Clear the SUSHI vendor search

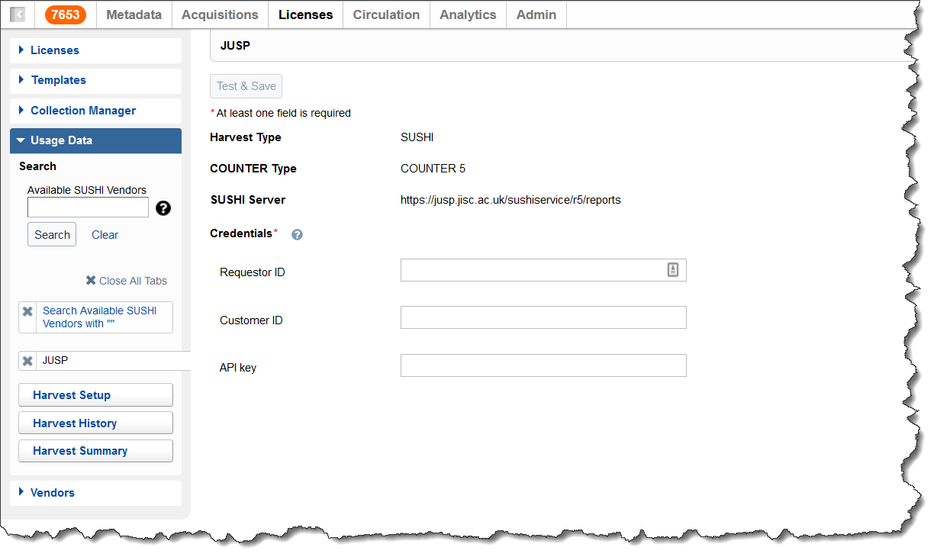[x=105, y=235]
